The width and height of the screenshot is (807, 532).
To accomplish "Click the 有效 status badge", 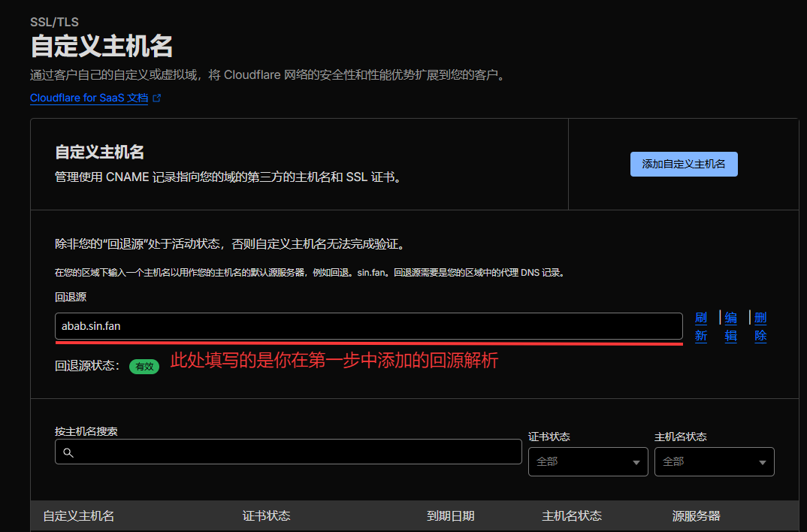I will pos(144,366).
